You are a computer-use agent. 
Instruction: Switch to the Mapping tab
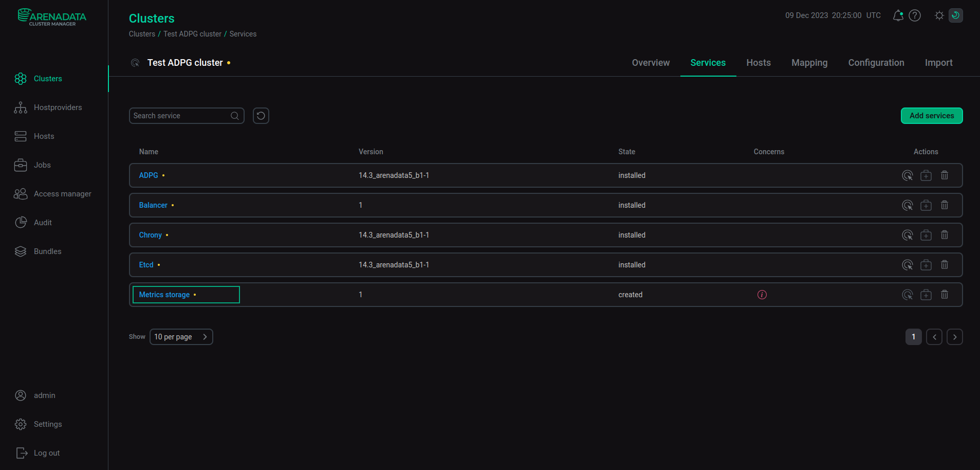coord(809,63)
